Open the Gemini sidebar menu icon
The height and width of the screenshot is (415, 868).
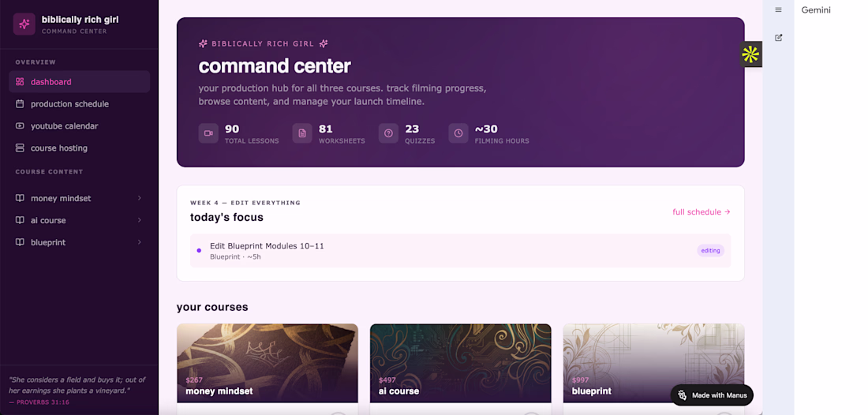click(778, 10)
